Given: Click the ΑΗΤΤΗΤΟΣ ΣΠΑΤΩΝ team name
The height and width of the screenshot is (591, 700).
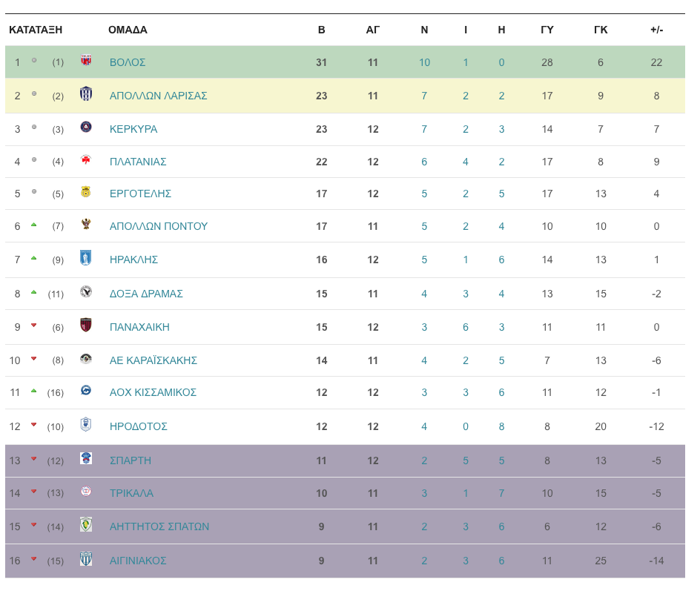Looking at the screenshot, I should [159, 526].
